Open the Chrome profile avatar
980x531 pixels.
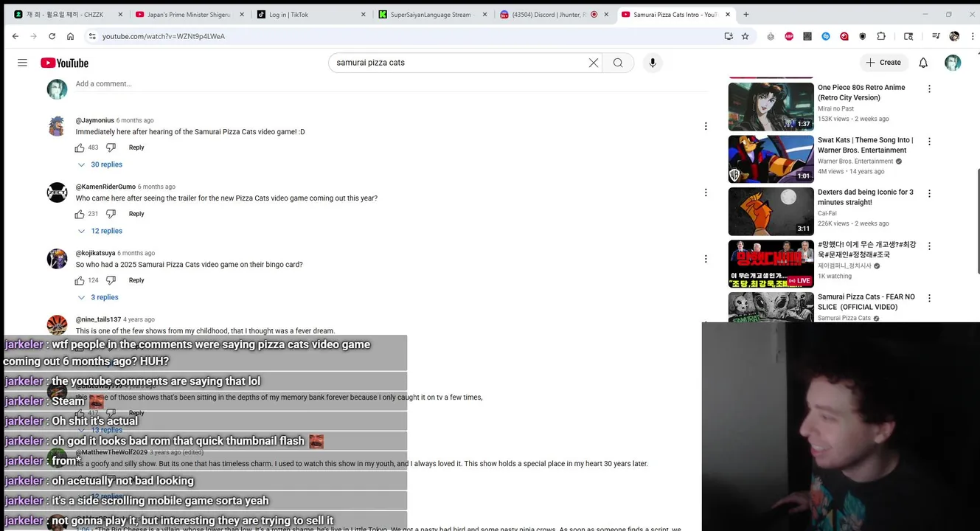point(954,36)
